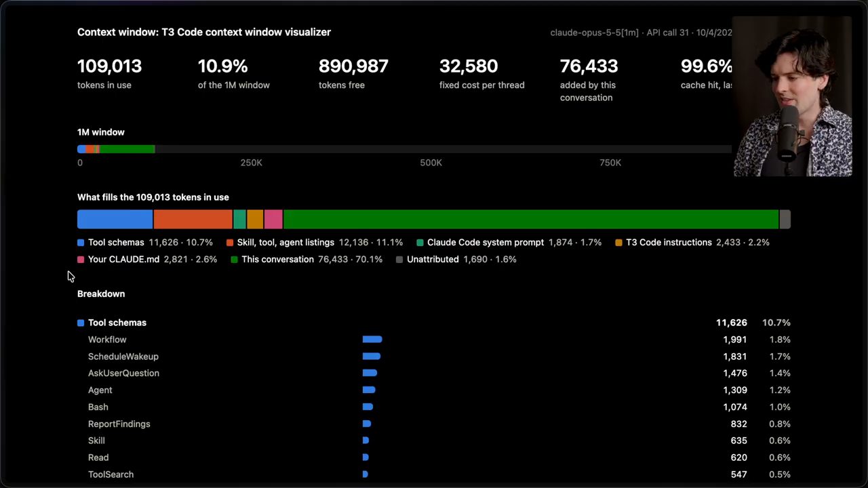The height and width of the screenshot is (488, 868).
Task: Click the "11,626" total in the Tool schemas breakdown row
Action: (732, 323)
